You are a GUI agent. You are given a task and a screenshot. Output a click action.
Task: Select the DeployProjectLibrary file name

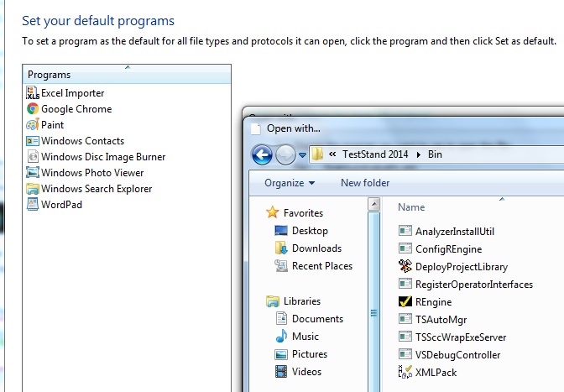(462, 267)
